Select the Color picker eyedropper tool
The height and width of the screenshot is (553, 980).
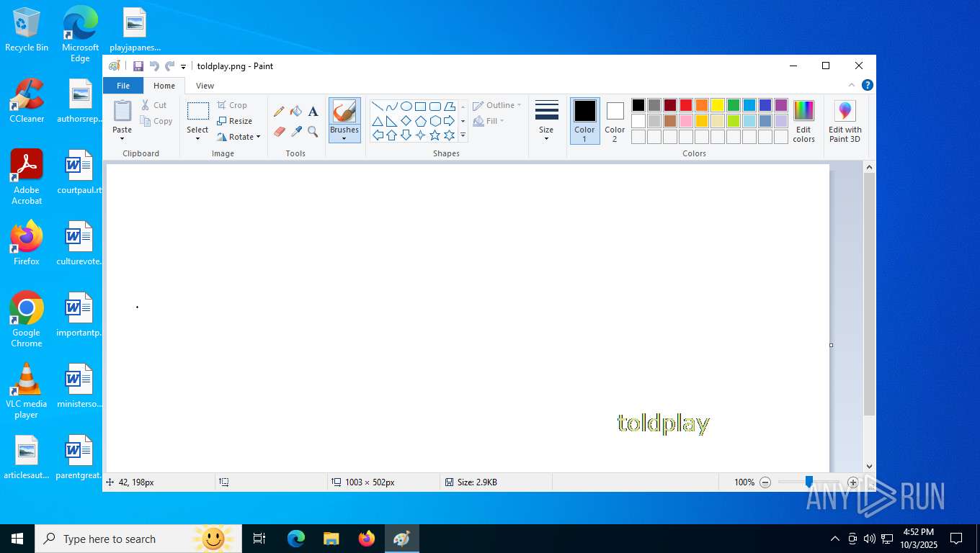point(296,132)
